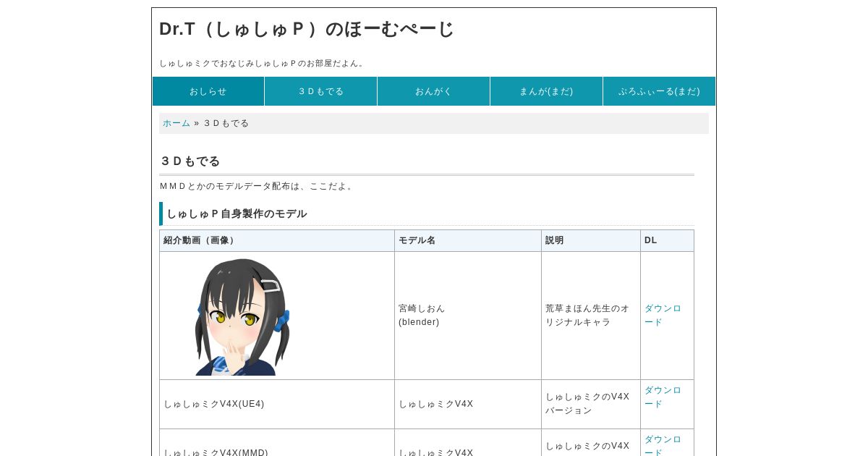Screen dimensions: 868x456
Task: Click the 紹介動画（画像） column header
Action: [277, 240]
